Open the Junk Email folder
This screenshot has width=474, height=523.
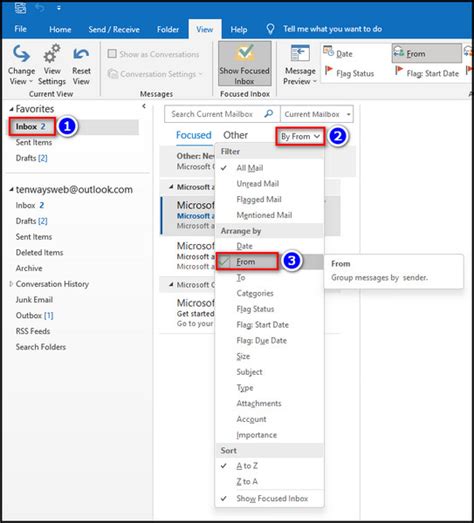[x=34, y=300]
